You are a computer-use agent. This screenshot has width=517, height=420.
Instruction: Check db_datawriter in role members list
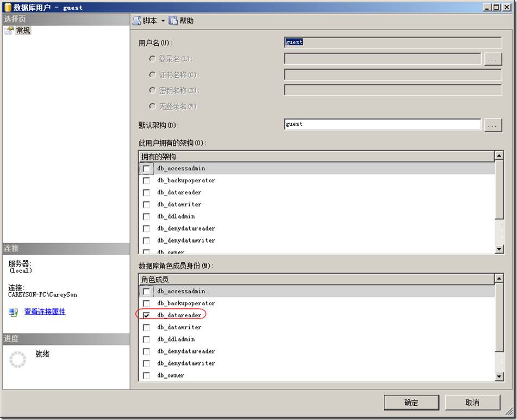pyautogui.click(x=146, y=328)
